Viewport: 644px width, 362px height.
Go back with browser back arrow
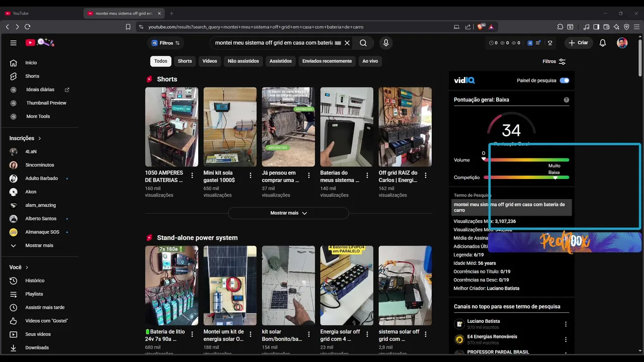coord(7,27)
